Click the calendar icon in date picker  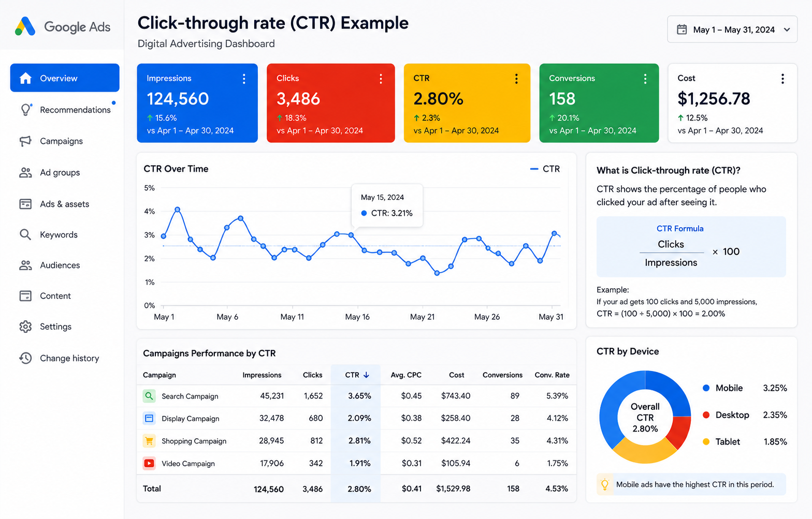[682, 29]
